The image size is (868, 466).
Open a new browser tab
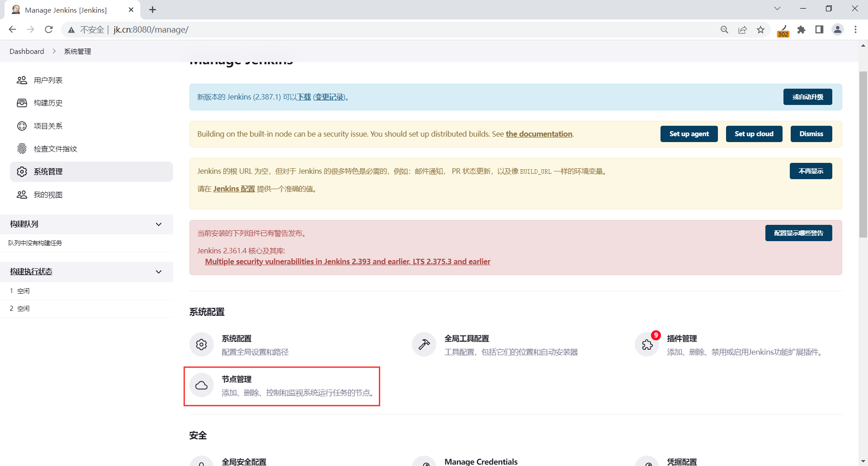[x=153, y=10]
